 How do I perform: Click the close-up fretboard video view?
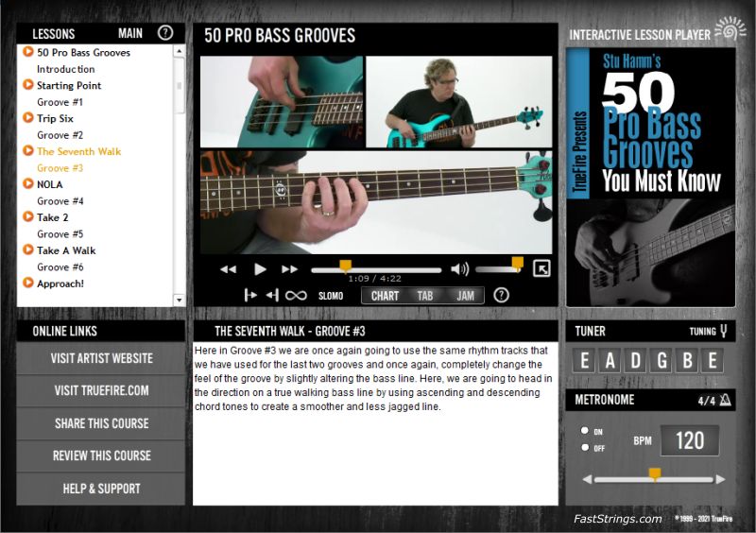(376, 202)
